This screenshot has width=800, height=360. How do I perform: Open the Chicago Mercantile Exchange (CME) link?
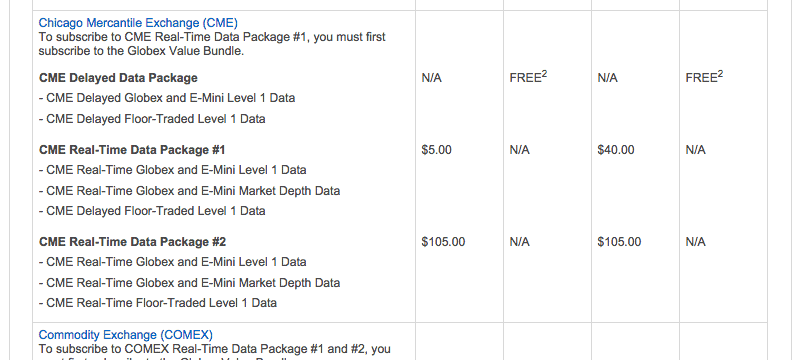pos(138,23)
